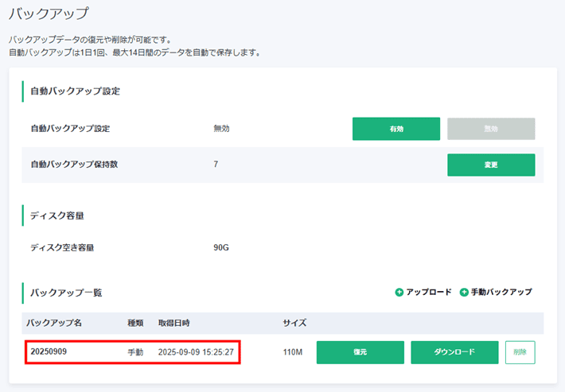The image size is (565, 392).
Task: Click the サイズ column header
Action: pyautogui.click(x=295, y=323)
